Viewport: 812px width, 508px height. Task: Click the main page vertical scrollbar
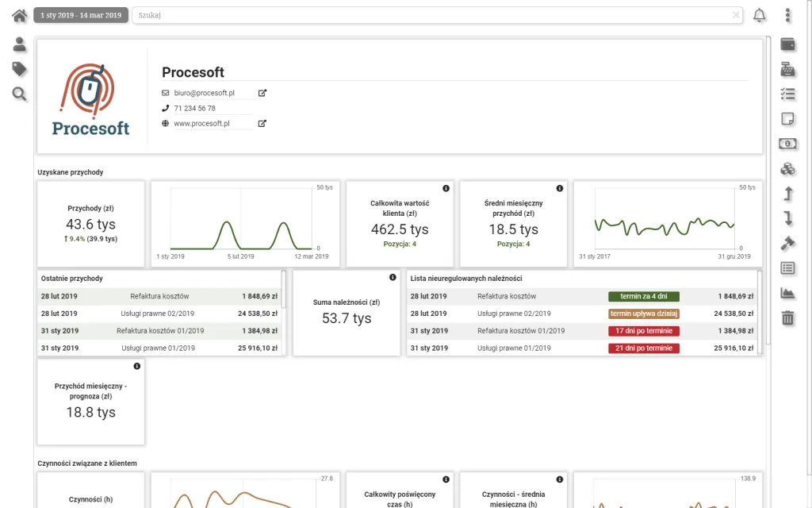[x=768, y=189]
